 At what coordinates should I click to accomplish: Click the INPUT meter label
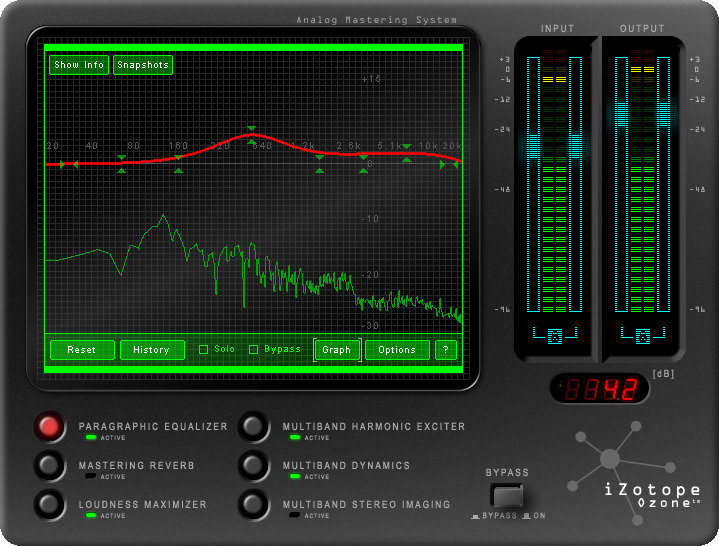(557, 28)
